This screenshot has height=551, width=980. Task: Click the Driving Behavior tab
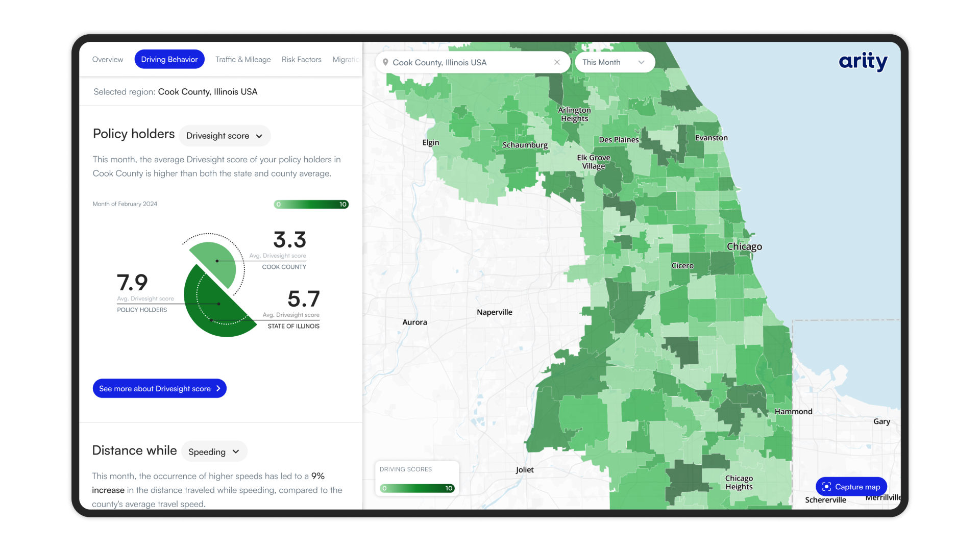(169, 59)
